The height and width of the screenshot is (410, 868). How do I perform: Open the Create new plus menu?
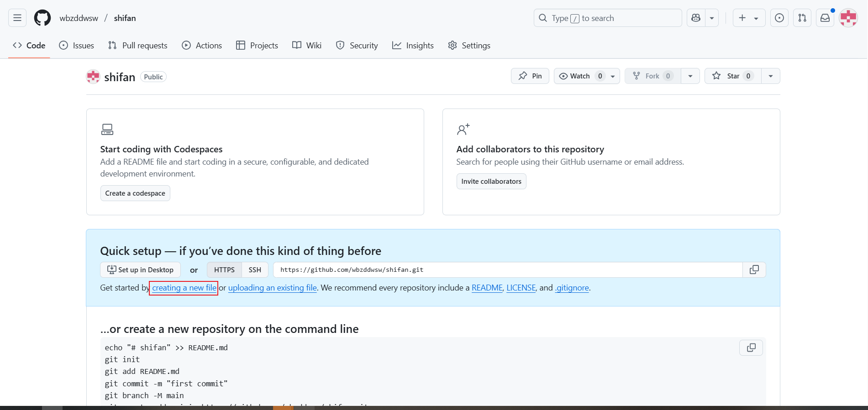point(749,18)
